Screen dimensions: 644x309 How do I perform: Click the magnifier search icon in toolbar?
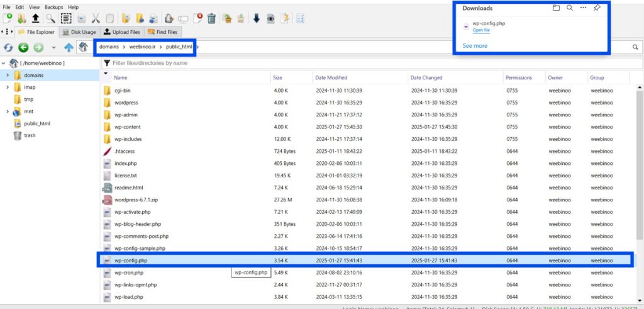50,18
